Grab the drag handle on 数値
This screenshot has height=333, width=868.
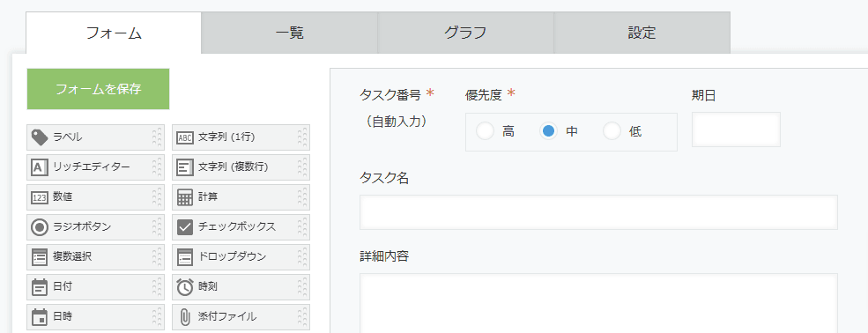pos(157,197)
